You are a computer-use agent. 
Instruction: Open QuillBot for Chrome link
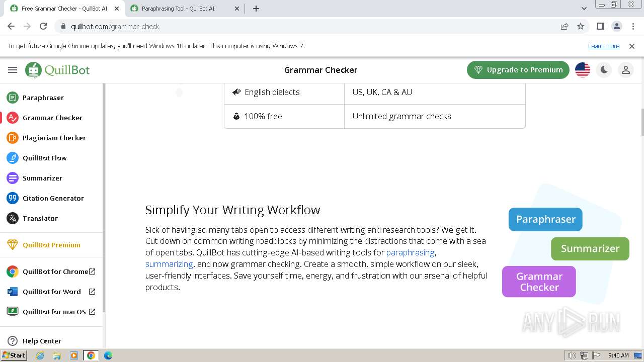(x=55, y=271)
